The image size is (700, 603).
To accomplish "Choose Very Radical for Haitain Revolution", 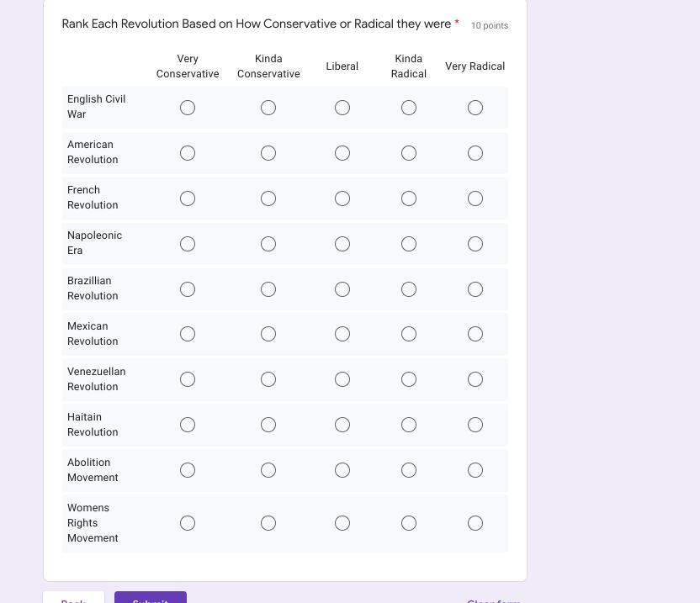I will click(x=475, y=425).
